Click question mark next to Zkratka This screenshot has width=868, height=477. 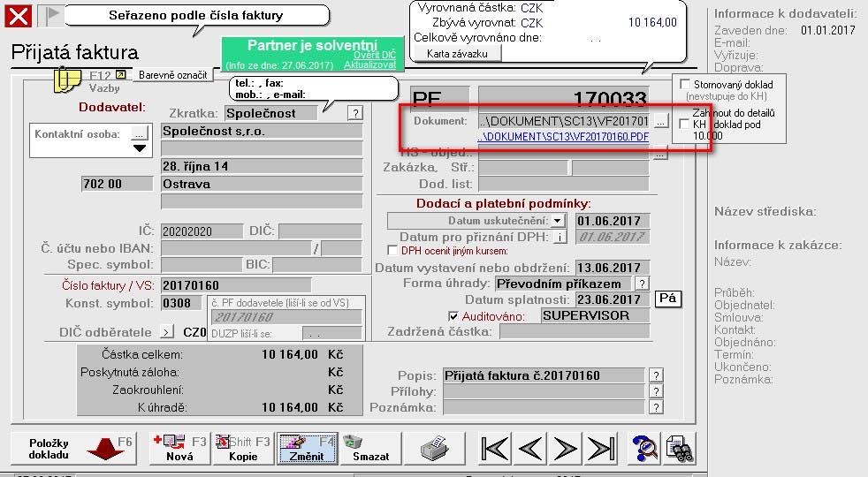click(x=355, y=113)
